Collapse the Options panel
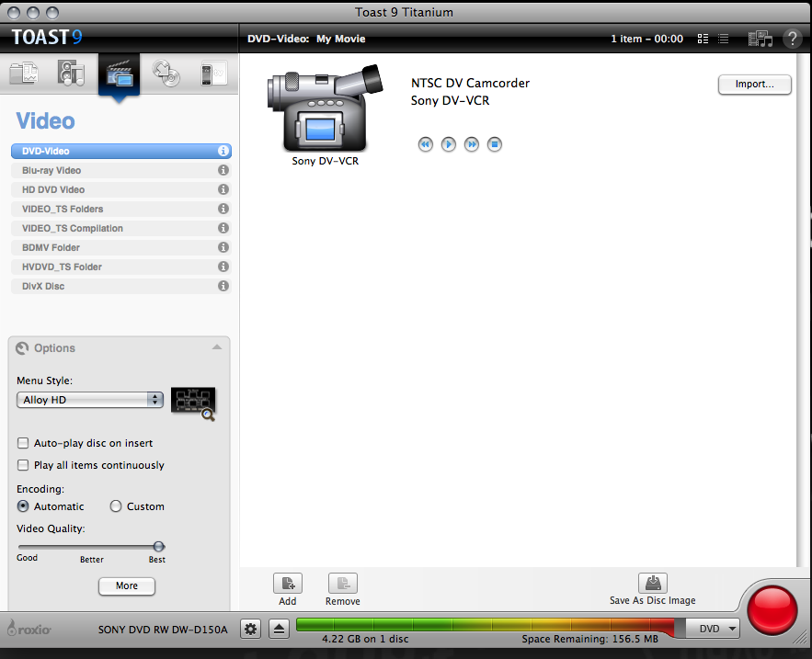 (x=217, y=347)
